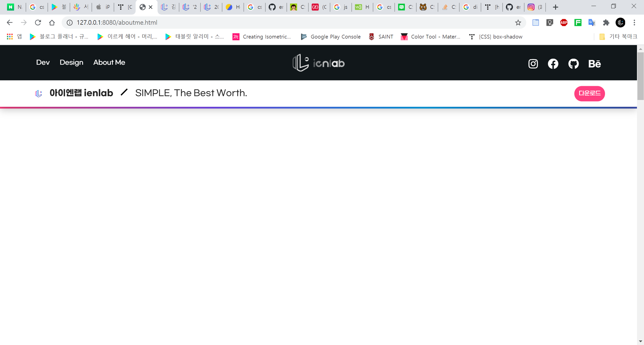This screenshot has width=644, height=345.
Task: Expand the 기타 북마크 bookmarks folder
Action: coord(618,37)
